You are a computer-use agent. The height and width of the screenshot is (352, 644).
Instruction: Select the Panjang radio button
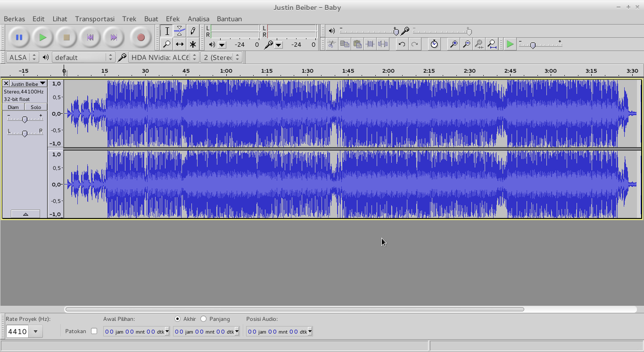204,319
